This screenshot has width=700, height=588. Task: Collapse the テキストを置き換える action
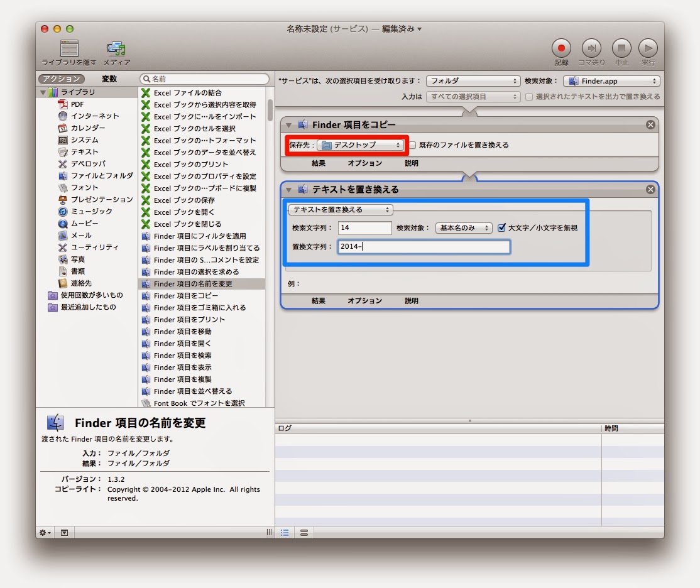click(x=289, y=190)
